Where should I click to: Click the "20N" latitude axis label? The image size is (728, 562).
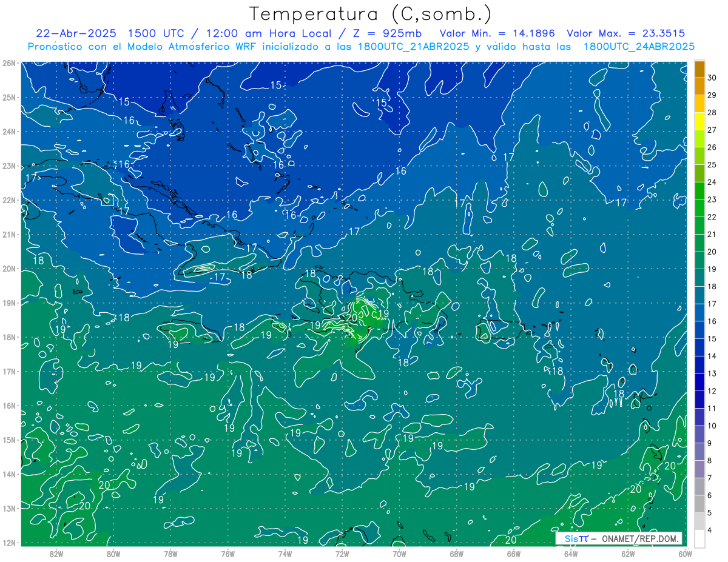[x=8, y=269]
